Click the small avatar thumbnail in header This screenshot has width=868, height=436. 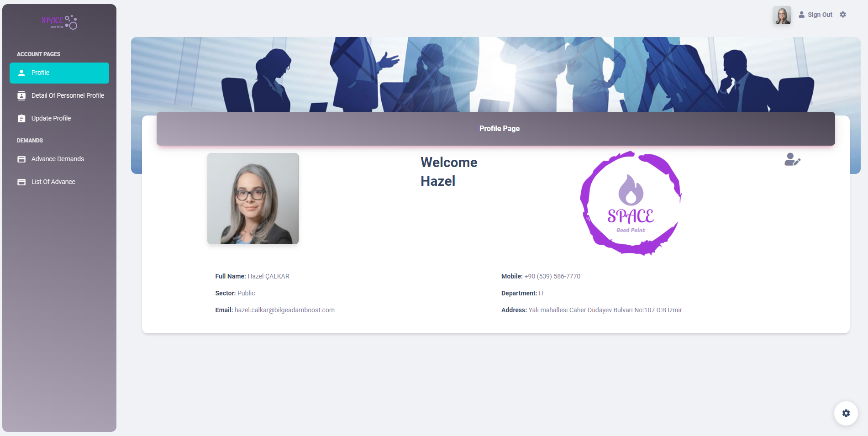pos(782,15)
